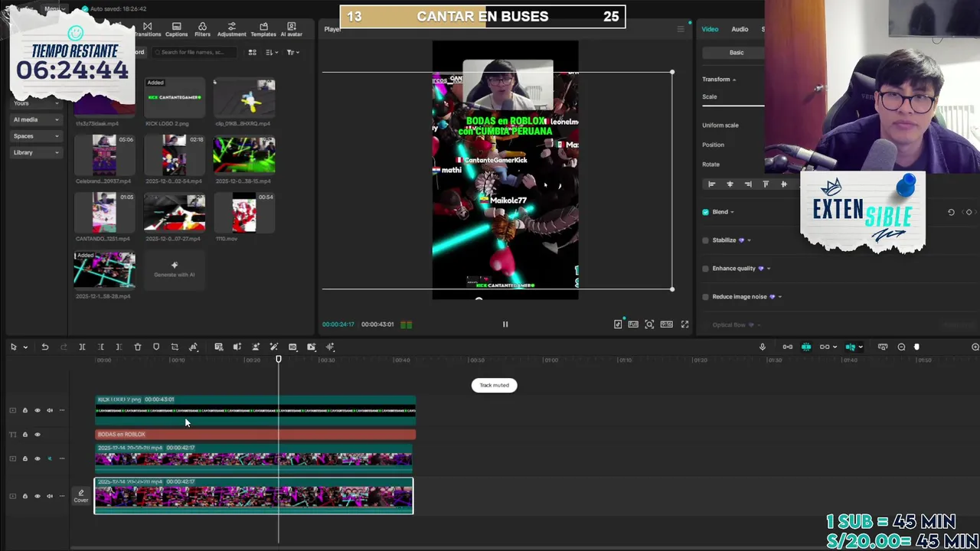Switch to the Video properties tab
This screenshot has width=980, height=551.
click(x=710, y=29)
